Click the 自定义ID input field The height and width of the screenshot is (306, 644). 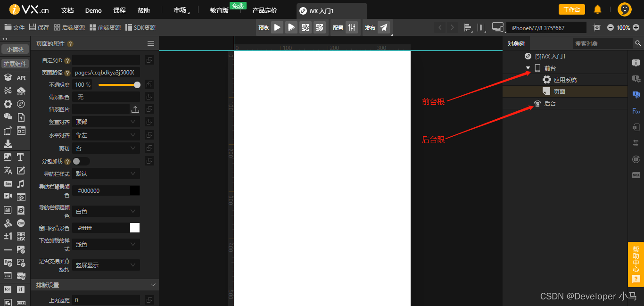[106, 60]
